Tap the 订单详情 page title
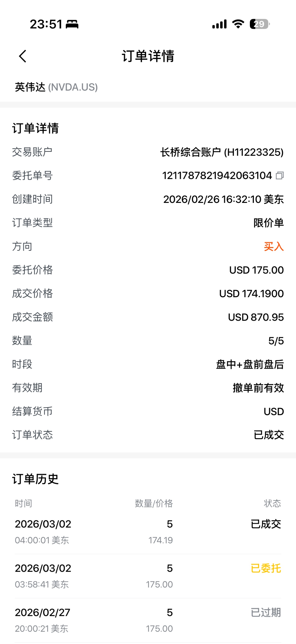 (x=148, y=56)
